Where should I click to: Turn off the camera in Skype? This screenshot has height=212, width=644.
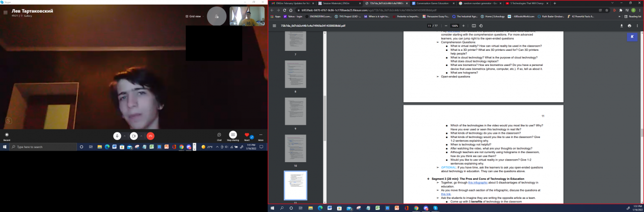pos(133,136)
